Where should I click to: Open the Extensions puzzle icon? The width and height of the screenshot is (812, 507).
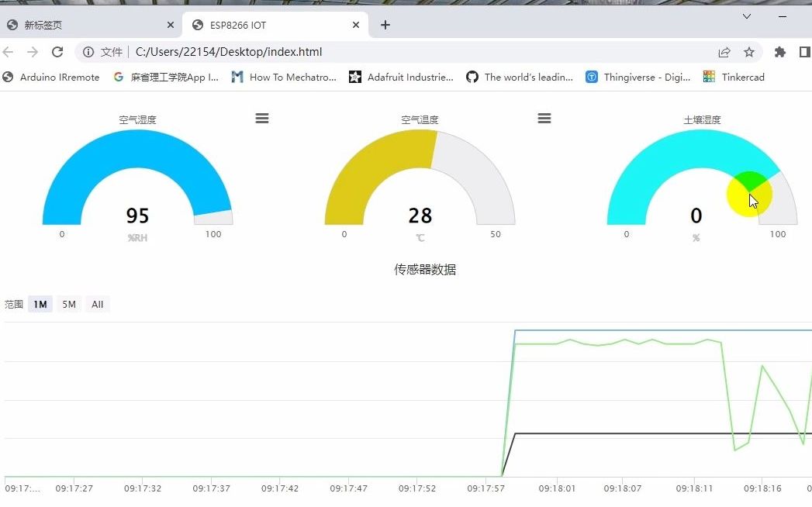pos(780,52)
